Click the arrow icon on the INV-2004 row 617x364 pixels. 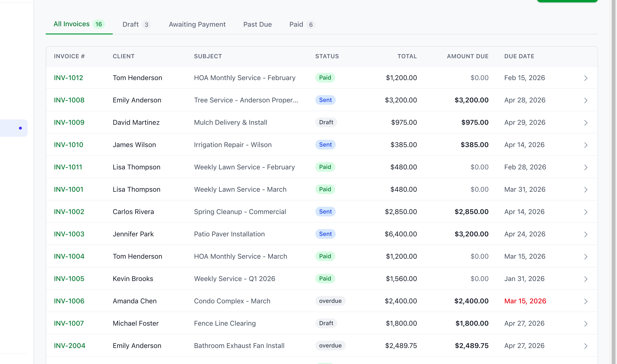(586, 346)
